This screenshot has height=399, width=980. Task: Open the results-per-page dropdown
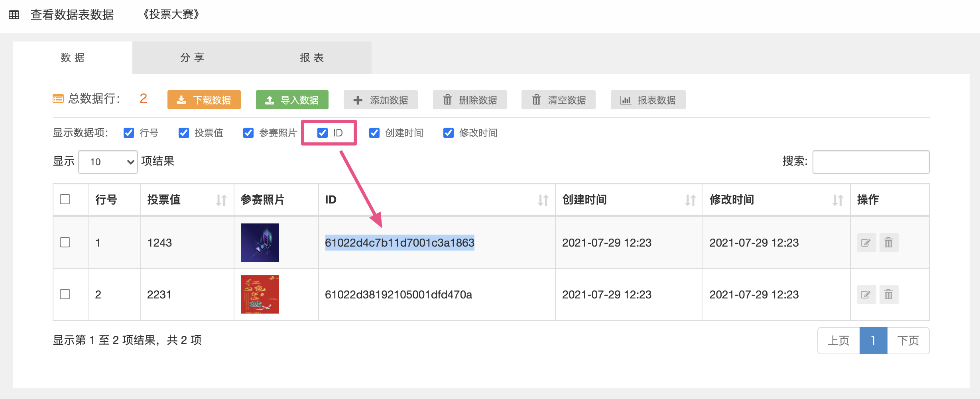click(108, 162)
